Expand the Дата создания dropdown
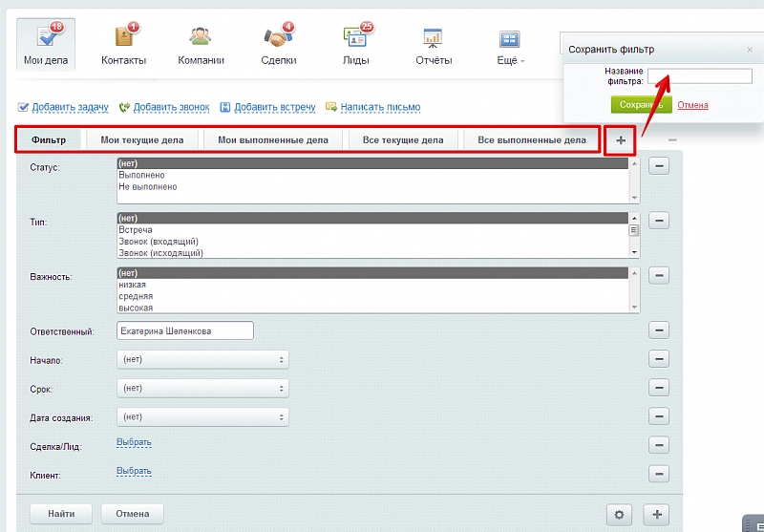This screenshot has height=532, width=764. pos(202,417)
